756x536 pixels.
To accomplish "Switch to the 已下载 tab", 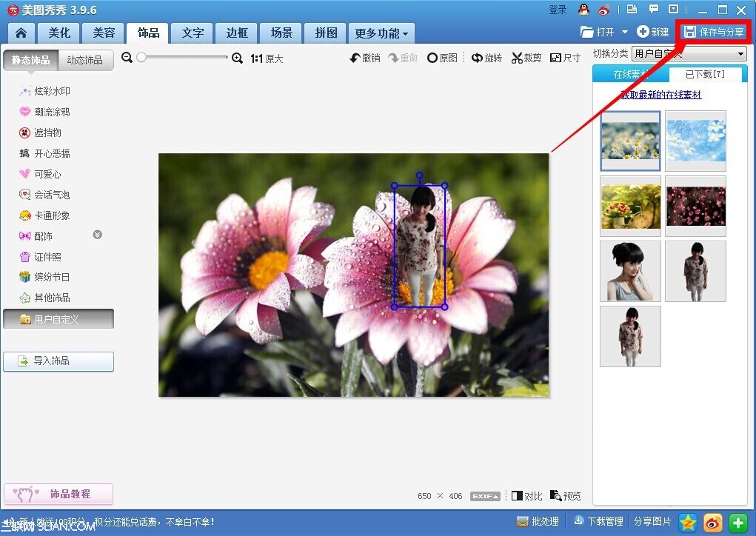I will tap(705, 74).
